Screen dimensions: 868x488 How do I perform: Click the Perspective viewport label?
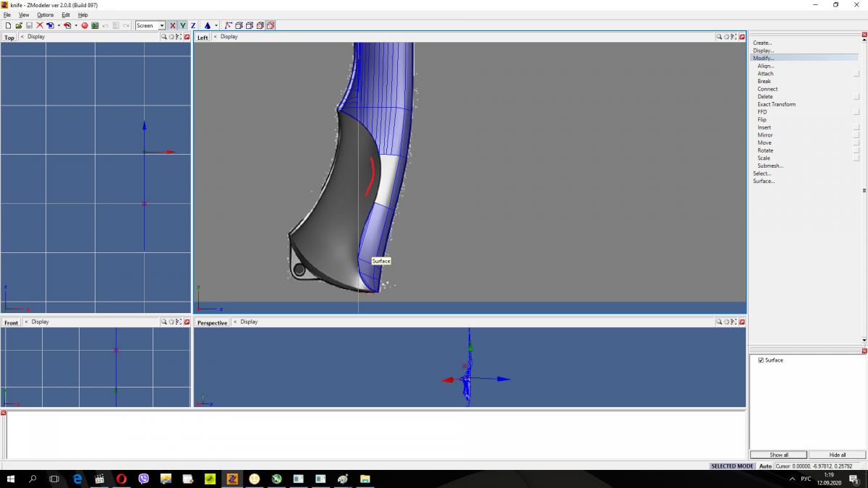(212, 322)
